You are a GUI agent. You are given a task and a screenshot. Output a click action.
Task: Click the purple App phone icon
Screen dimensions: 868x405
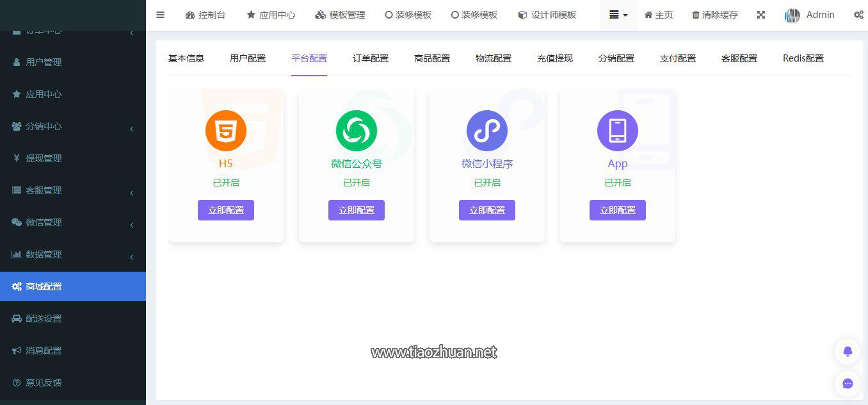(x=617, y=131)
